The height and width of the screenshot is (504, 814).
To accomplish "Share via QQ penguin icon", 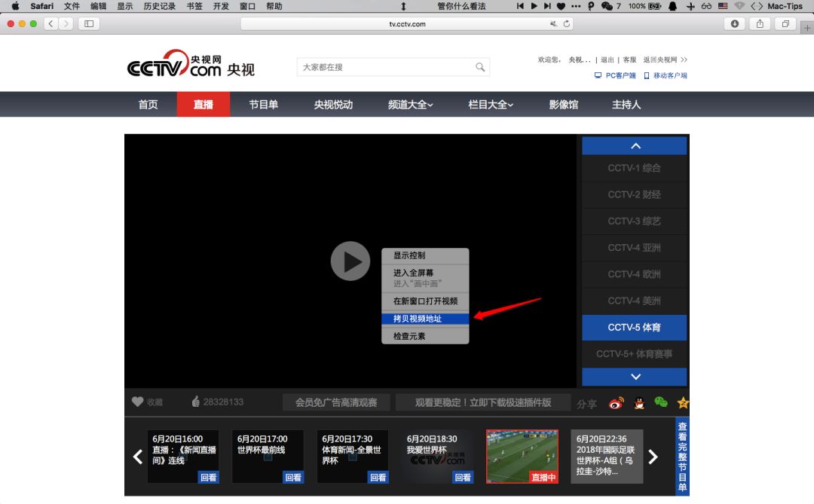I will (639, 403).
